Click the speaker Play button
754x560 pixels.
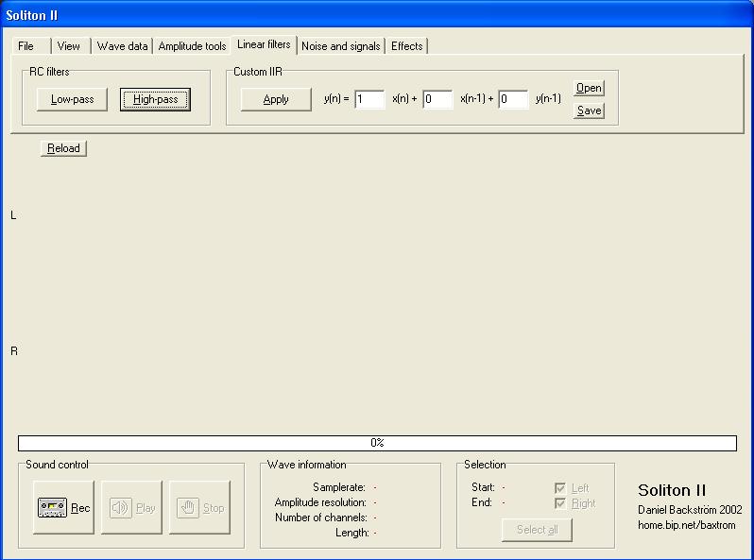tap(131, 508)
